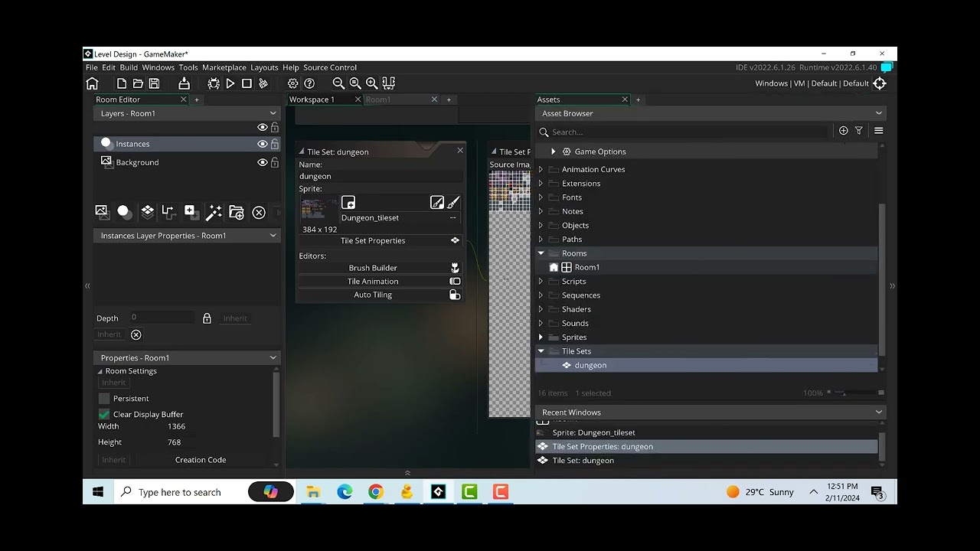Expand Game Options tree arrow
Viewport: 980px width, 551px height.
[x=553, y=152]
